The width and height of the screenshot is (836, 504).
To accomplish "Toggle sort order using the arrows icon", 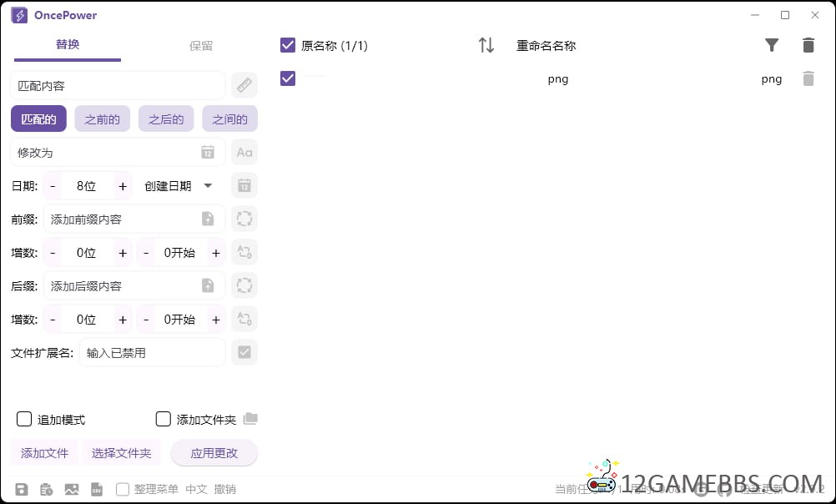I will coord(486,45).
